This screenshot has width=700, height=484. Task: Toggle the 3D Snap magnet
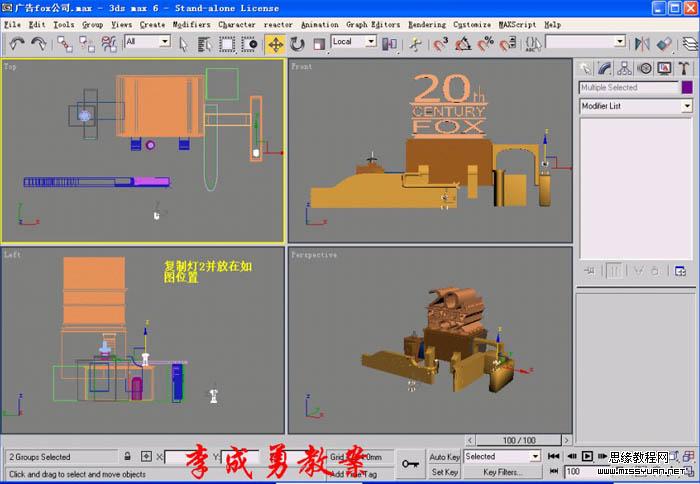coord(440,44)
